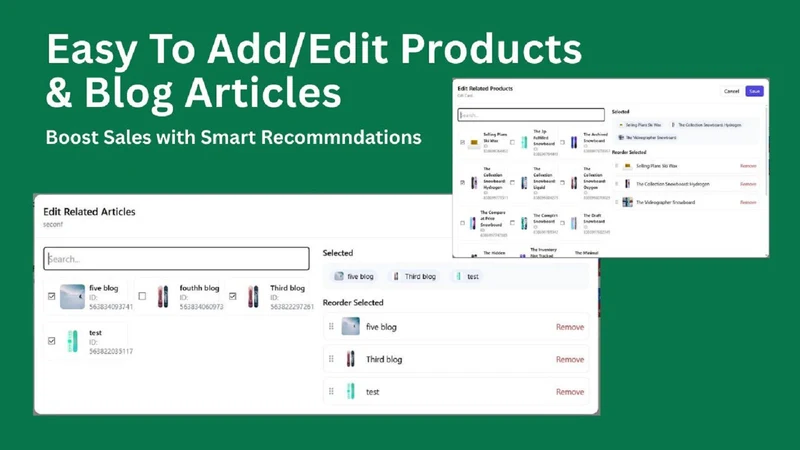Uncheck Selling Plans Ski Wax checkbox
Image resolution: width=800 pixels, height=450 pixels.
coord(462,142)
